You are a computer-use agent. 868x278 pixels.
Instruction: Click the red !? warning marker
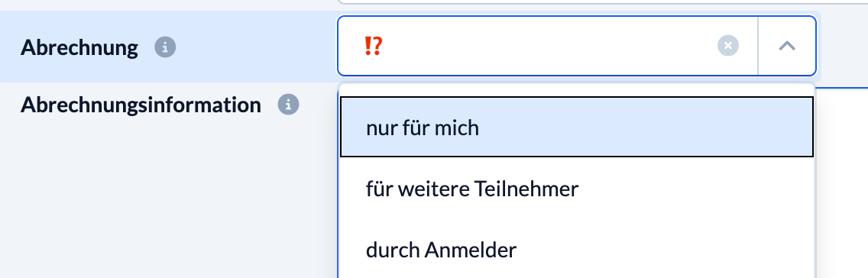click(x=373, y=46)
